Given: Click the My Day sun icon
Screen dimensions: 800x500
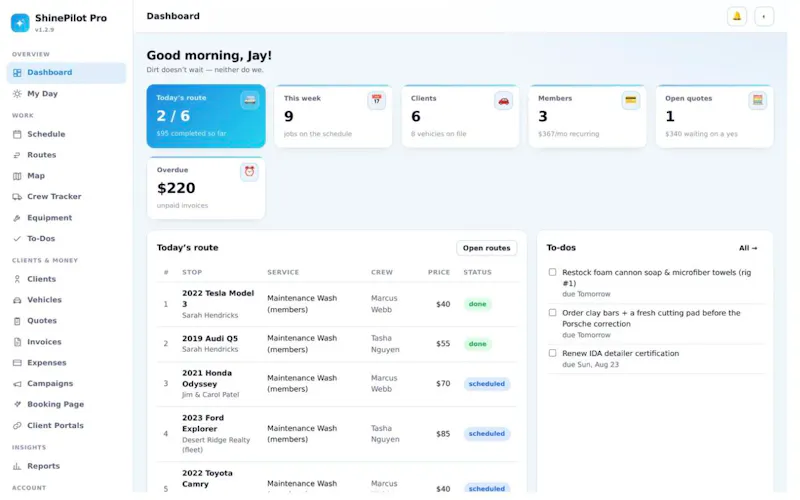Looking at the screenshot, I should point(17,94).
